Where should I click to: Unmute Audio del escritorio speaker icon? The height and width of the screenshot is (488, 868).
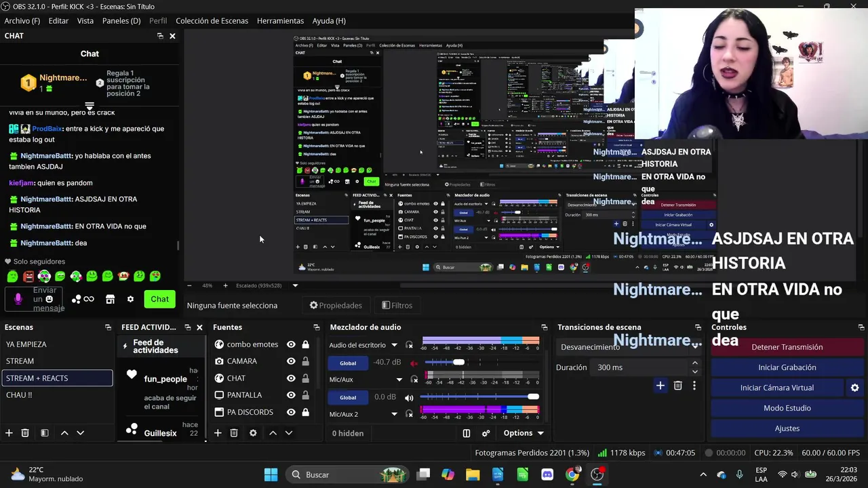click(414, 363)
